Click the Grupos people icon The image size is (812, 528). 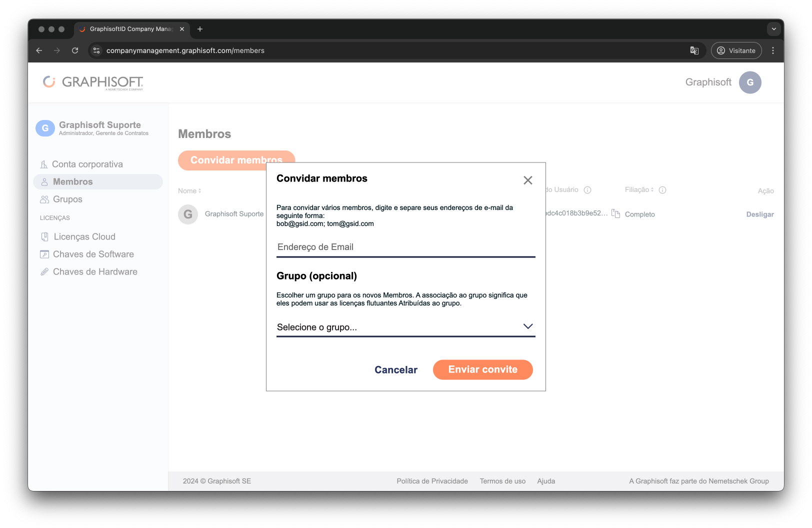pos(44,199)
